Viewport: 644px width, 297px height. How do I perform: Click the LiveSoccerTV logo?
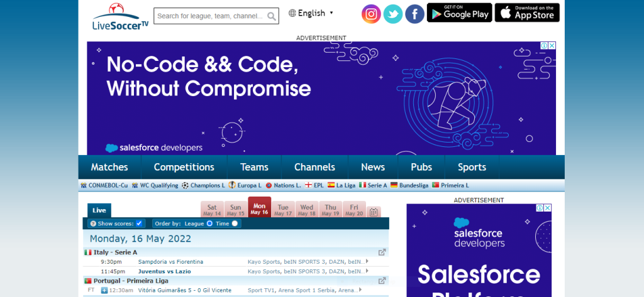(x=120, y=16)
